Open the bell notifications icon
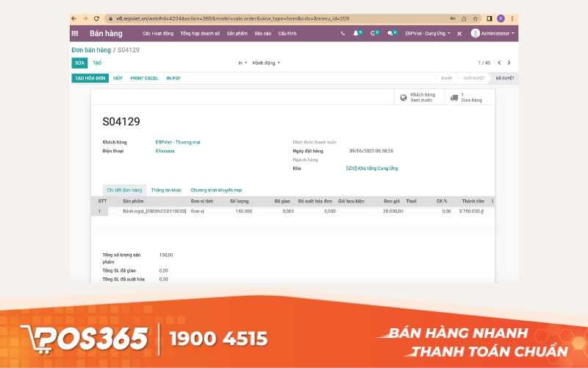588x368 pixels. tap(356, 33)
